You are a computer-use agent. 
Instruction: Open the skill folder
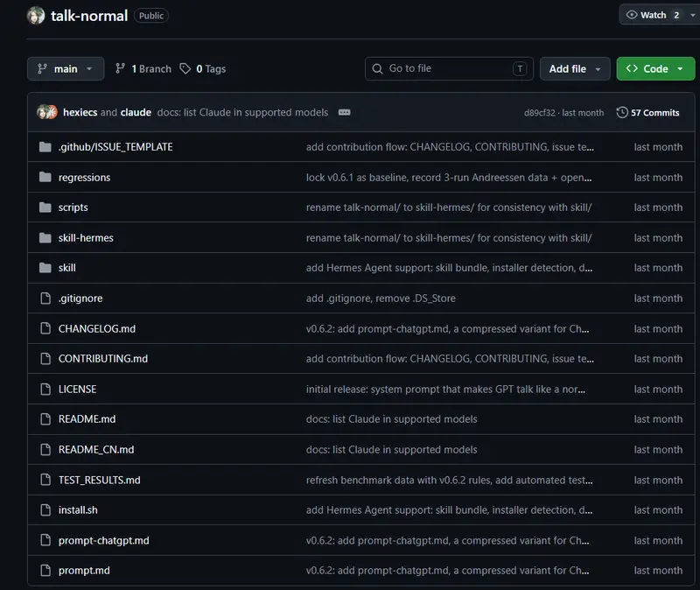pyautogui.click(x=67, y=268)
